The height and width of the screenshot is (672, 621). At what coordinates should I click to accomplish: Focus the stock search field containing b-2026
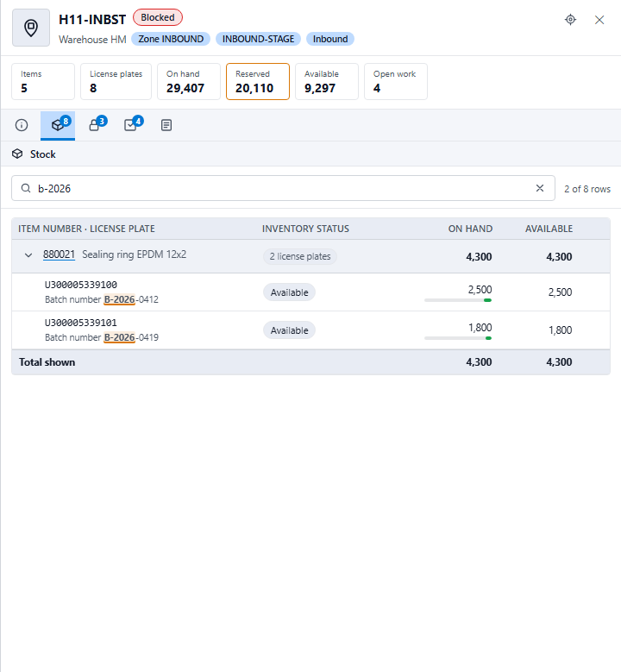283,188
